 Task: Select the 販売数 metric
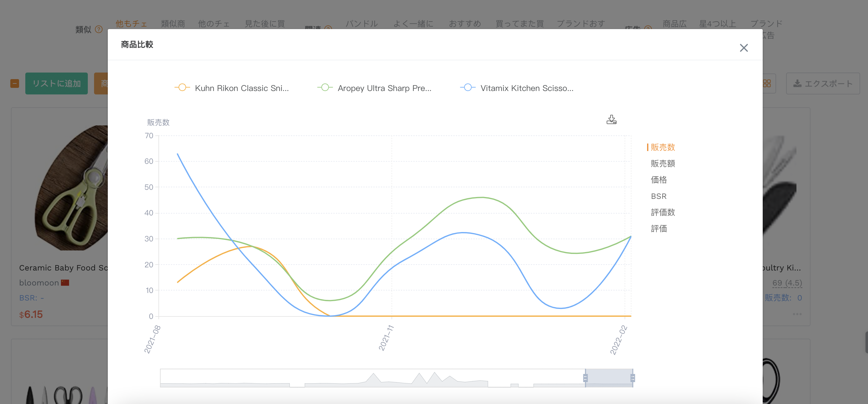click(x=663, y=147)
